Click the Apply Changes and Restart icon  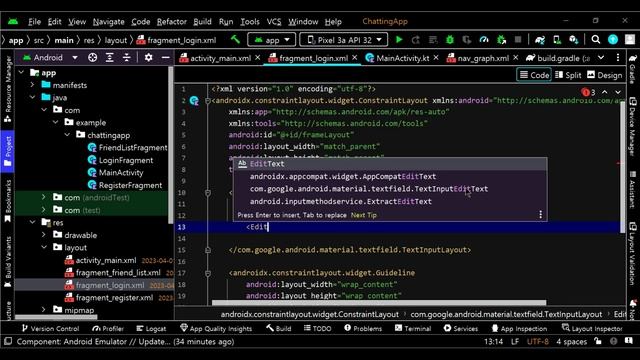[x=416, y=40]
